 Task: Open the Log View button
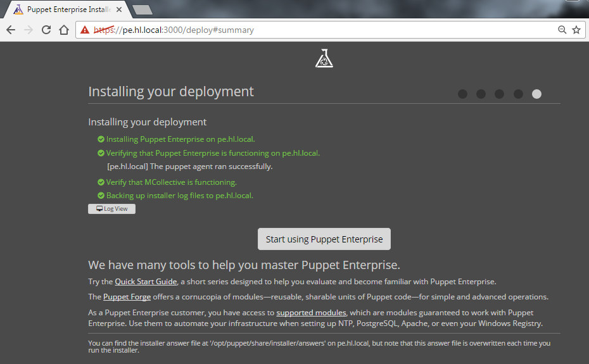point(111,209)
